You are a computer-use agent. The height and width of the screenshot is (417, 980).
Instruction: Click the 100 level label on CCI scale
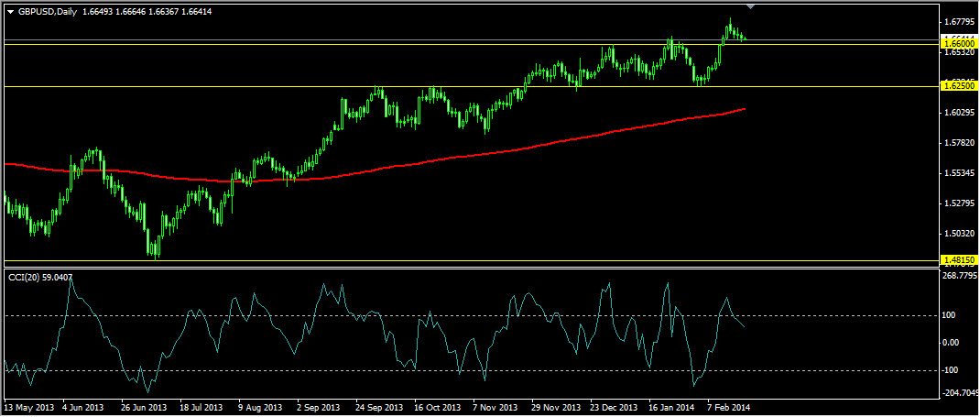(x=951, y=314)
